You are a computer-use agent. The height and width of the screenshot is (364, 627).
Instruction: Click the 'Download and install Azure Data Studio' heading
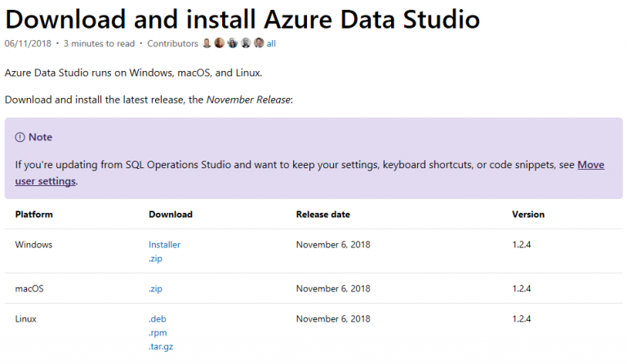(242, 18)
